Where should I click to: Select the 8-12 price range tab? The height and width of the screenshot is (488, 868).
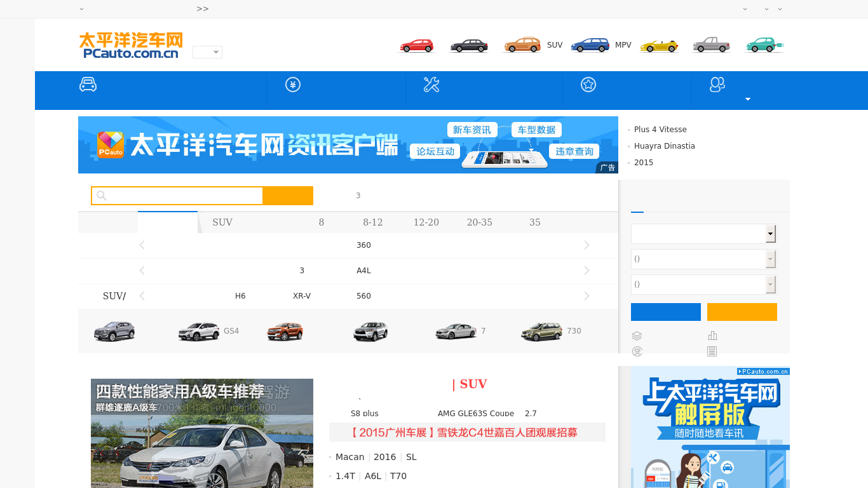[x=373, y=222]
